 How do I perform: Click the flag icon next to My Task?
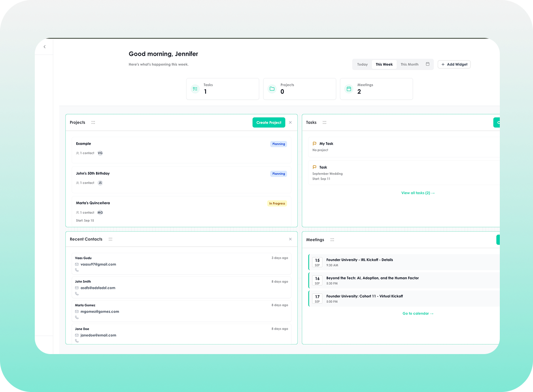[314, 143]
